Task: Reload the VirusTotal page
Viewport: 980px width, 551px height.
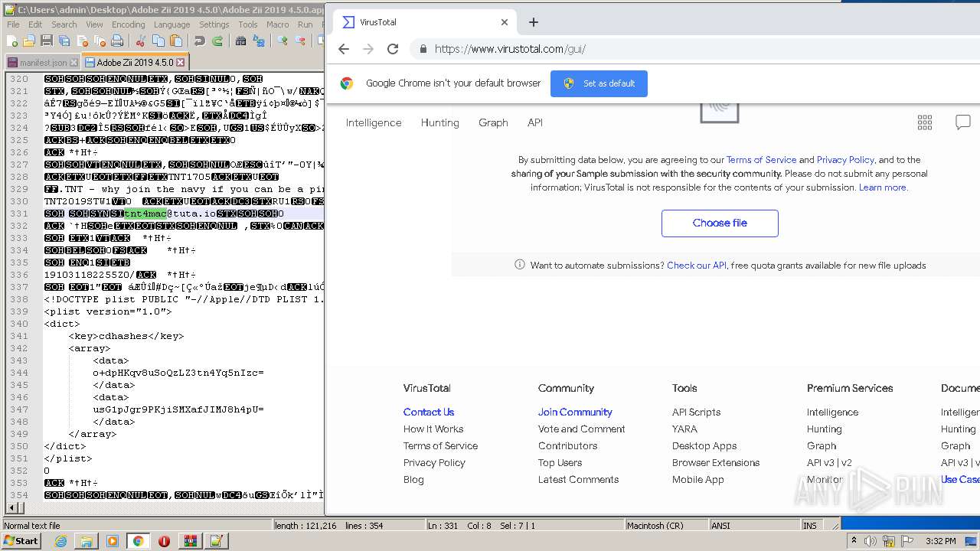Action: click(393, 49)
